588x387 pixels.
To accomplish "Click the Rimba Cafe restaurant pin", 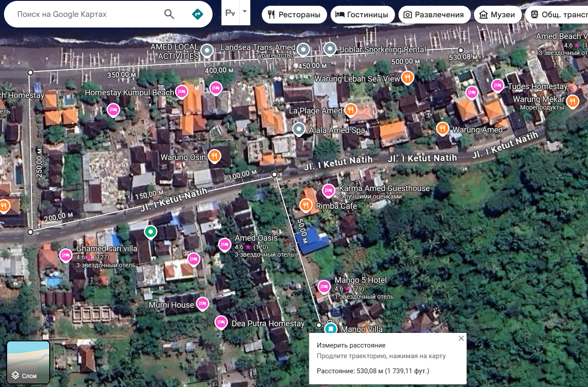I will 306,205.
